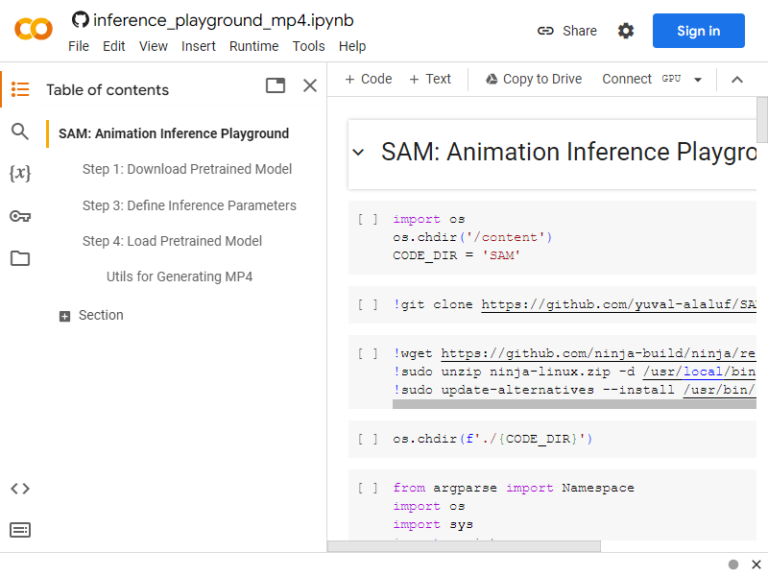This screenshot has height=576, width=768.
Task: Click the GitHub icon beside notebook title
Action: [x=80, y=20]
